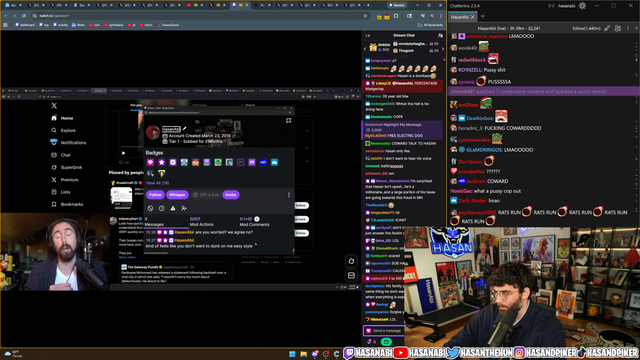This screenshot has width=640, height=360.
Task: Open Chatterino split header kebab menu
Action: (x=628, y=28)
